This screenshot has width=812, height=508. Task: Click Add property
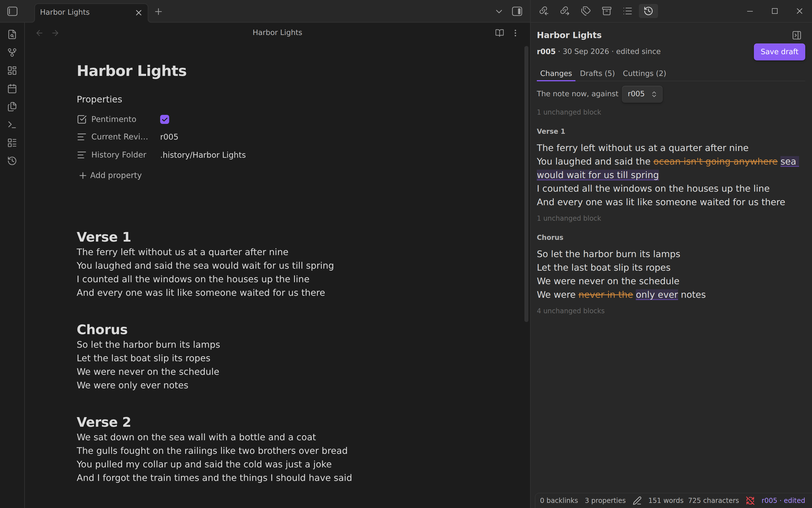(111, 175)
